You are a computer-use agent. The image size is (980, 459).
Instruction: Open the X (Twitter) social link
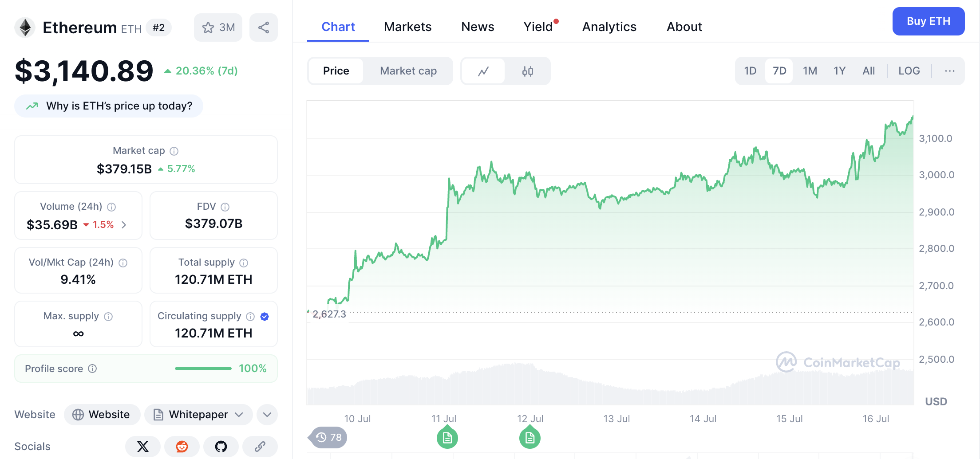click(x=142, y=447)
